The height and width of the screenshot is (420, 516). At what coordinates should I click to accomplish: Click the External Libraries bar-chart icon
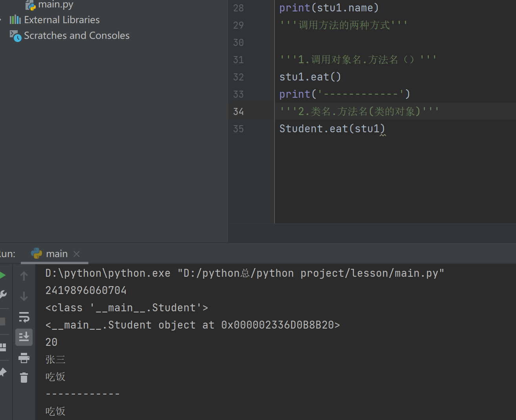click(15, 20)
